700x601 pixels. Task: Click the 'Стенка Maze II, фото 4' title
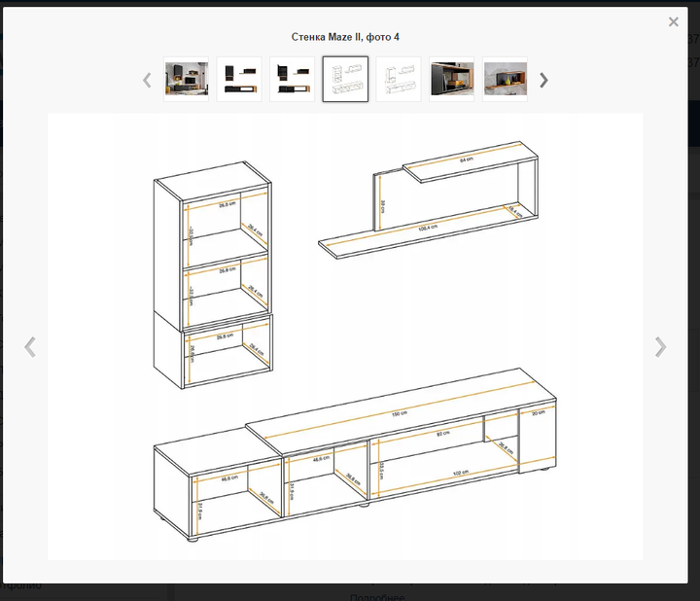pos(345,37)
